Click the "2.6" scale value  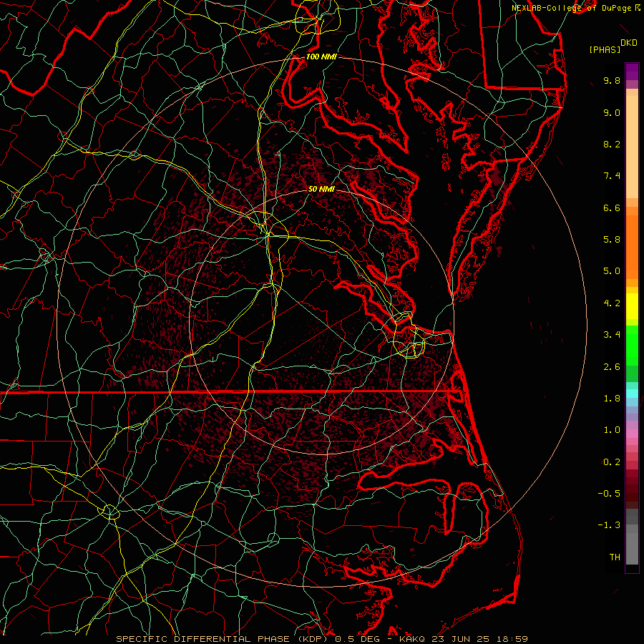click(x=612, y=367)
